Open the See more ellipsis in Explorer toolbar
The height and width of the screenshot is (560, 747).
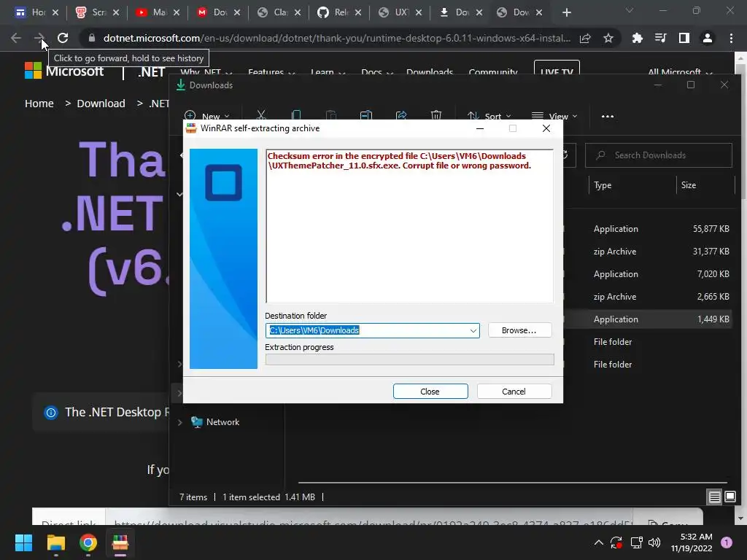(x=608, y=116)
